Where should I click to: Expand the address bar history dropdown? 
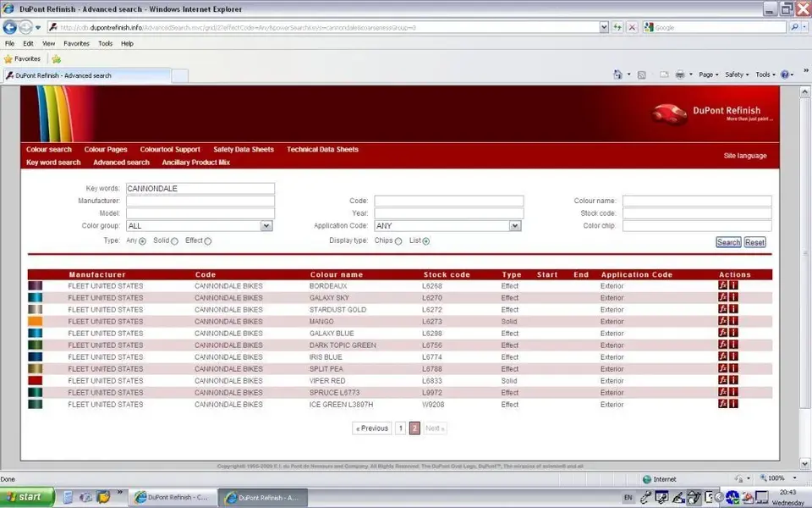604,27
